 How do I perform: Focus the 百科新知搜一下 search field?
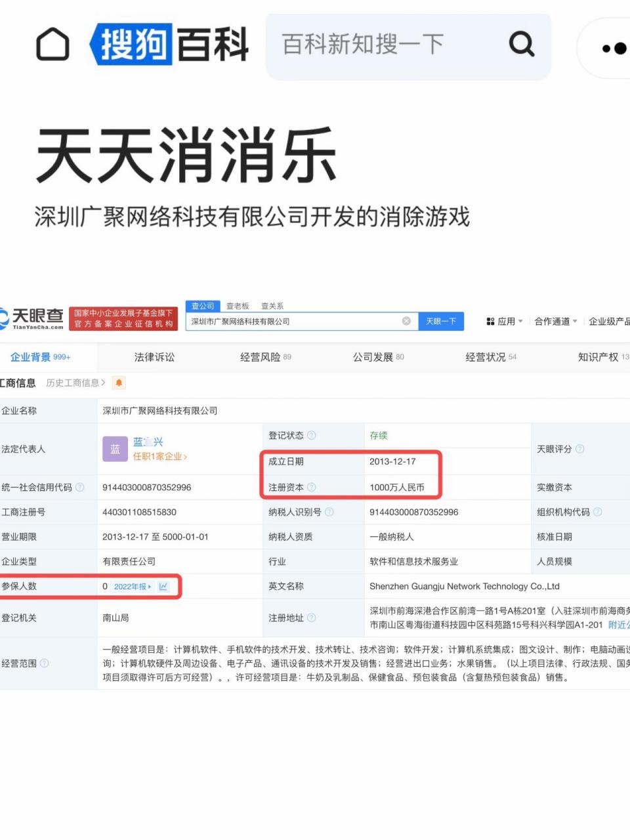408,46
